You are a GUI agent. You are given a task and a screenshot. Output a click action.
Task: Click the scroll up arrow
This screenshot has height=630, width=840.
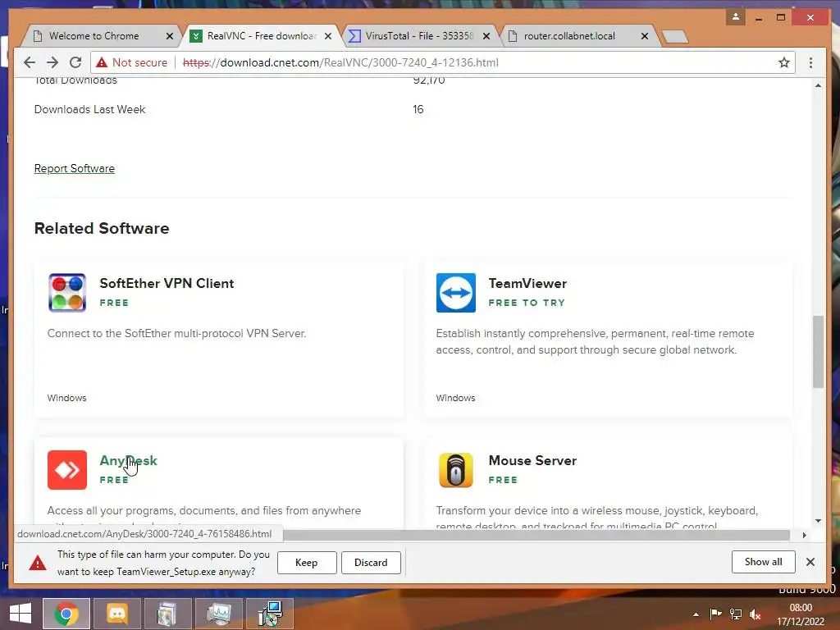point(818,85)
